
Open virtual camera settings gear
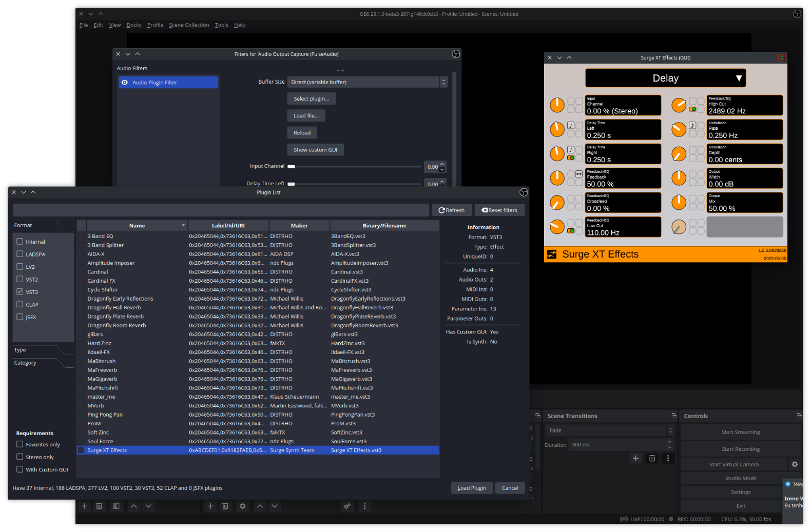click(x=795, y=464)
